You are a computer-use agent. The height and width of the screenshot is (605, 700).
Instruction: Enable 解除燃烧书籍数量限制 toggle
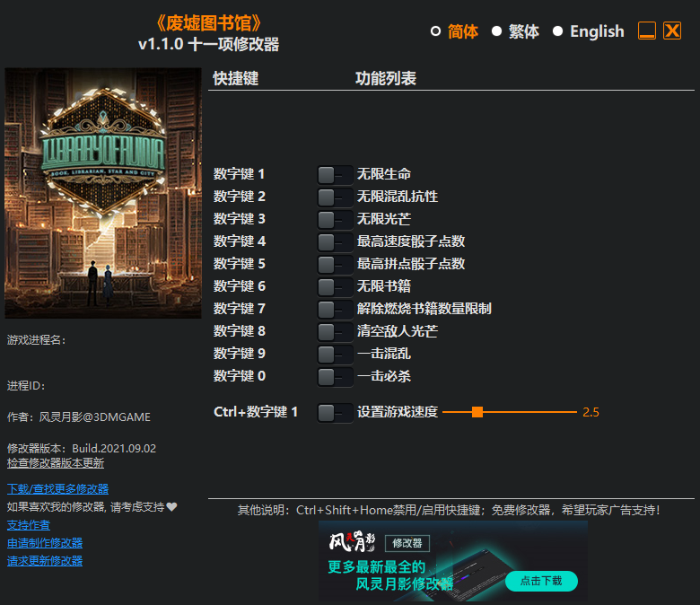coord(335,309)
